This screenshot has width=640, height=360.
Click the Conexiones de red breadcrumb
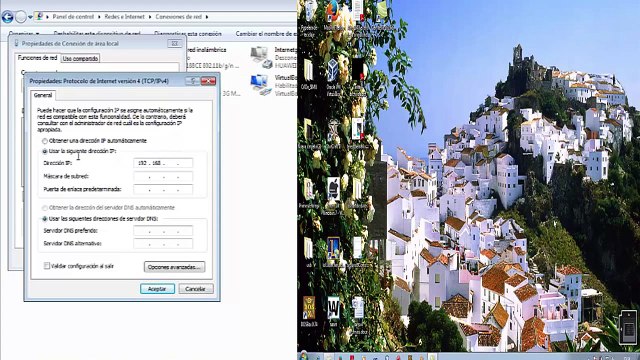pyautogui.click(x=178, y=17)
